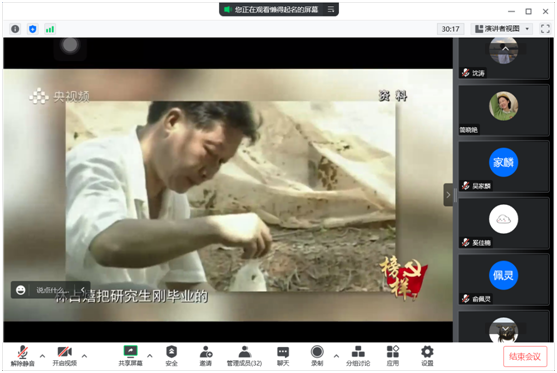Collapse participant sidebar with side arrow
Viewport: 557px width, 373px height.
[x=448, y=195]
